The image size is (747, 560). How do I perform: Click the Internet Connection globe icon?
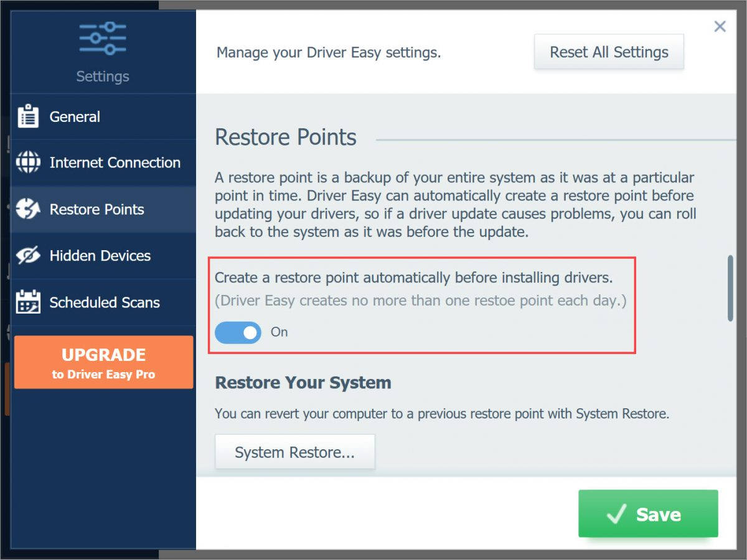[28, 162]
